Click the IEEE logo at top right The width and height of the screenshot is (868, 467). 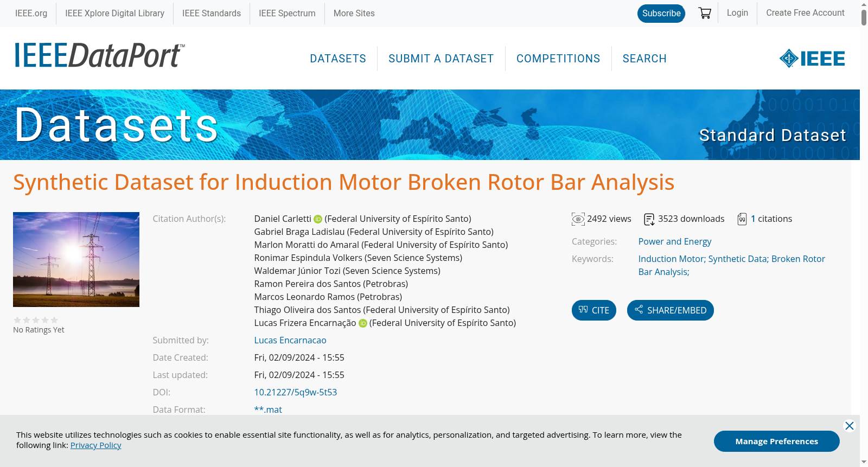(812, 59)
